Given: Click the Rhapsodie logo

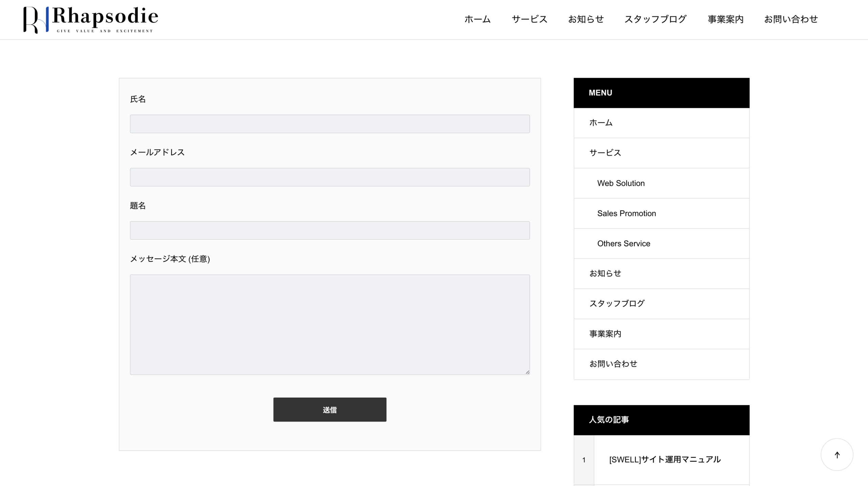Looking at the screenshot, I should (x=91, y=20).
